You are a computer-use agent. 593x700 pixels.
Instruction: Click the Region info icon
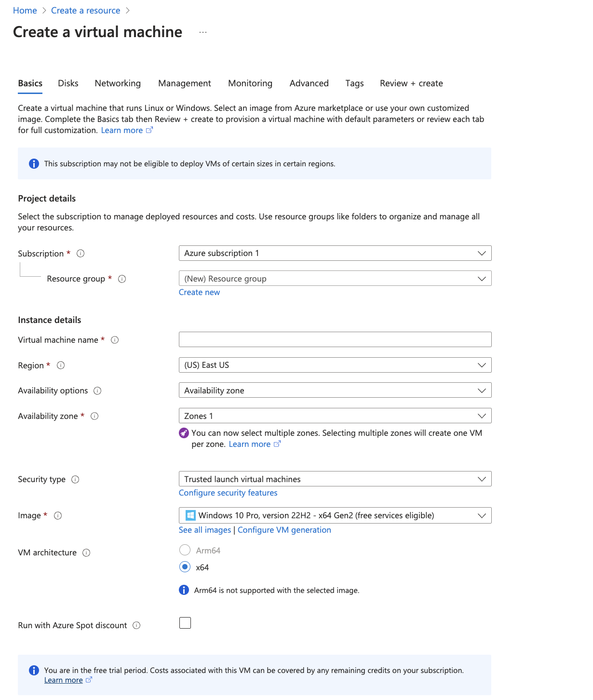coord(60,366)
